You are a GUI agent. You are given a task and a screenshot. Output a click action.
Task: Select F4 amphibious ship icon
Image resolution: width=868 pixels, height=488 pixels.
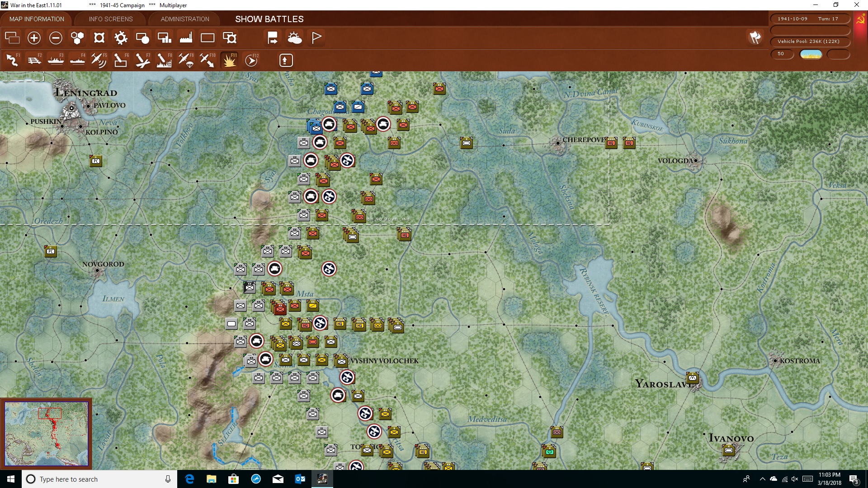click(x=77, y=60)
